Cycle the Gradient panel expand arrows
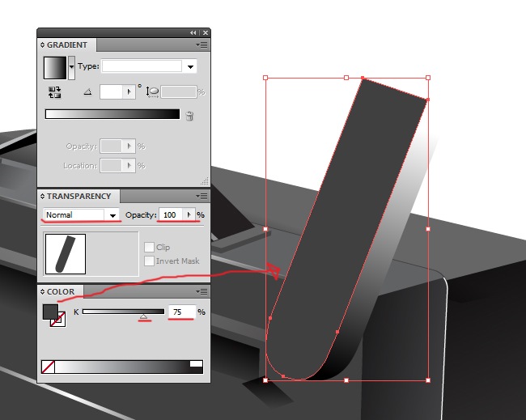The image size is (526, 420). point(42,45)
